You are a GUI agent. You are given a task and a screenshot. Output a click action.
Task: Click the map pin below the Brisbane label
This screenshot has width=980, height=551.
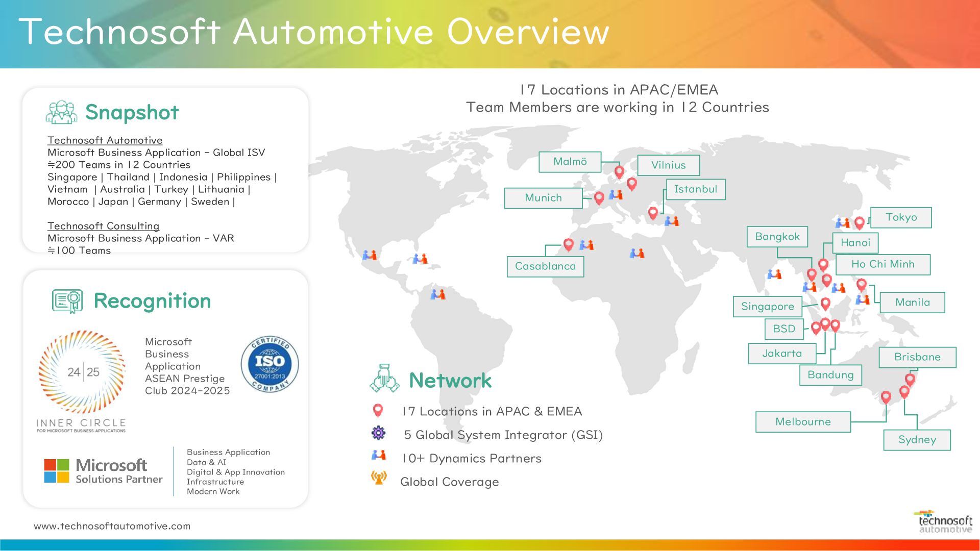[910, 380]
